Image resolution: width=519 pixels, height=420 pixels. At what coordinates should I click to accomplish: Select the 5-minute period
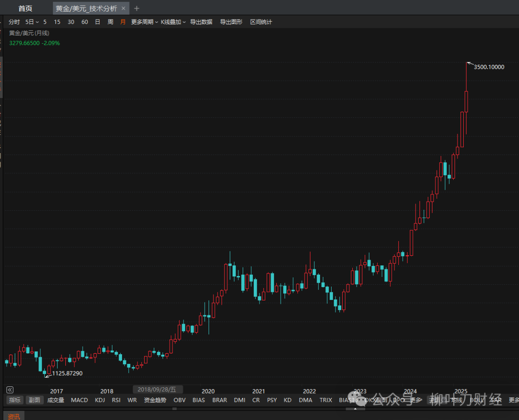45,22
